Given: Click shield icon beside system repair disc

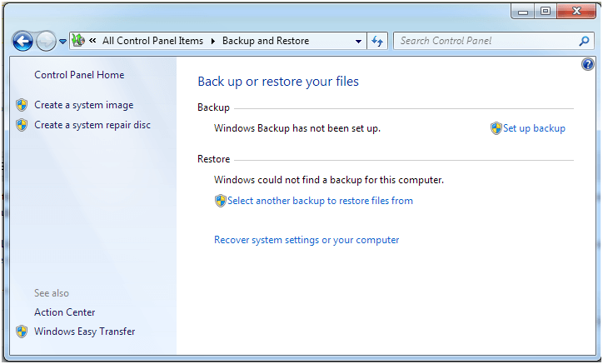Looking at the screenshot, I should (x=22, y=125).
